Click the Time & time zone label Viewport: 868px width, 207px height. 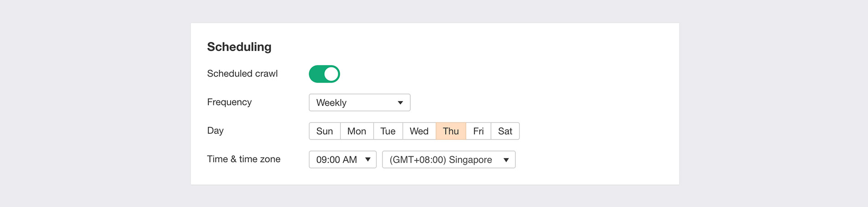point(243,159)
